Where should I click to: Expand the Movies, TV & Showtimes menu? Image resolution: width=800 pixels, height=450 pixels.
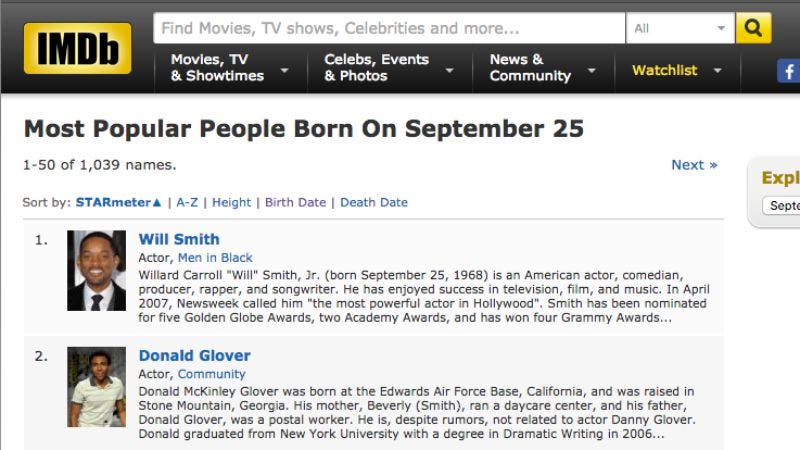[230, 68]
